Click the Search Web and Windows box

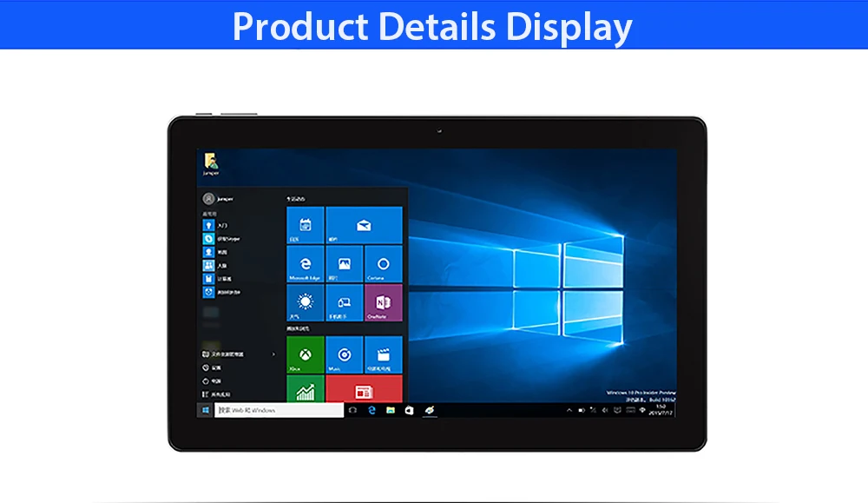(x=279, y=410)
